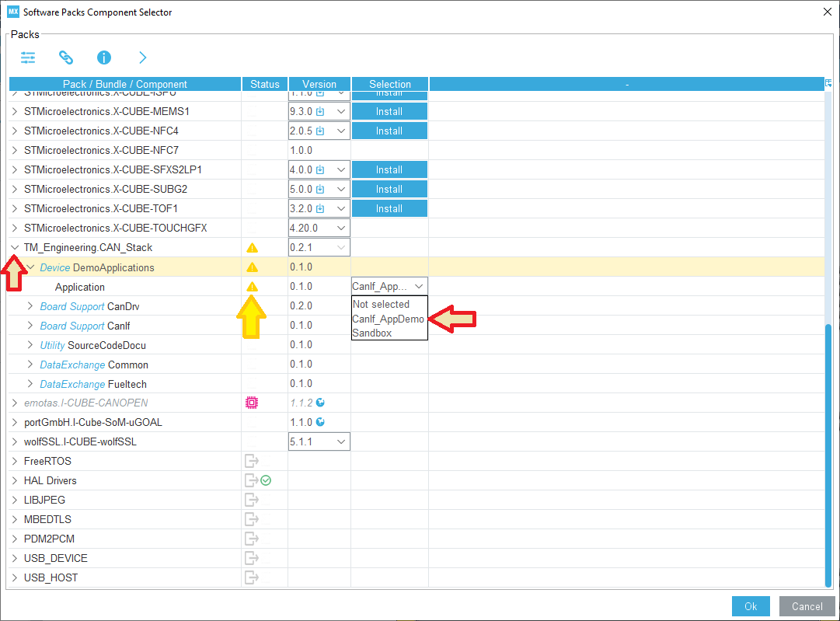Choose 'CanIf_AppDemo' in the dropdown list
The width and height of the screenshot is (840, 621).
(x=389, y=319)
